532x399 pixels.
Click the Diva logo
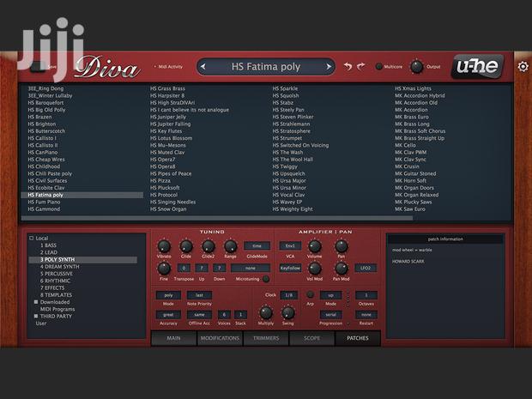[x=107, y=67]
